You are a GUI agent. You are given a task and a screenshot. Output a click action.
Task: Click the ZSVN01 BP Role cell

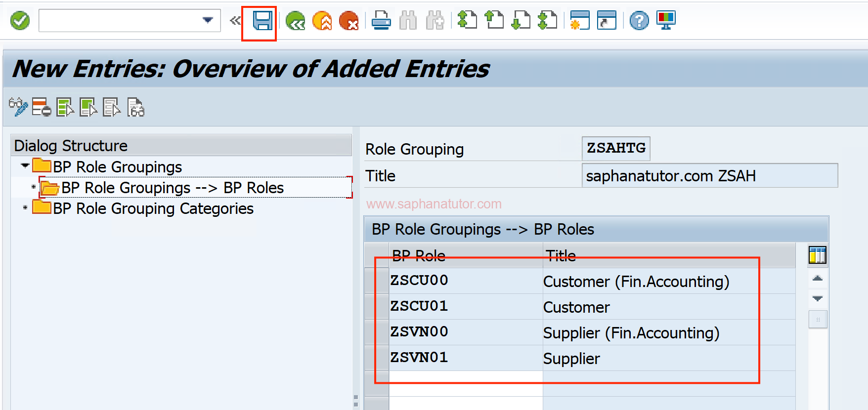click(x=466, y=358)
